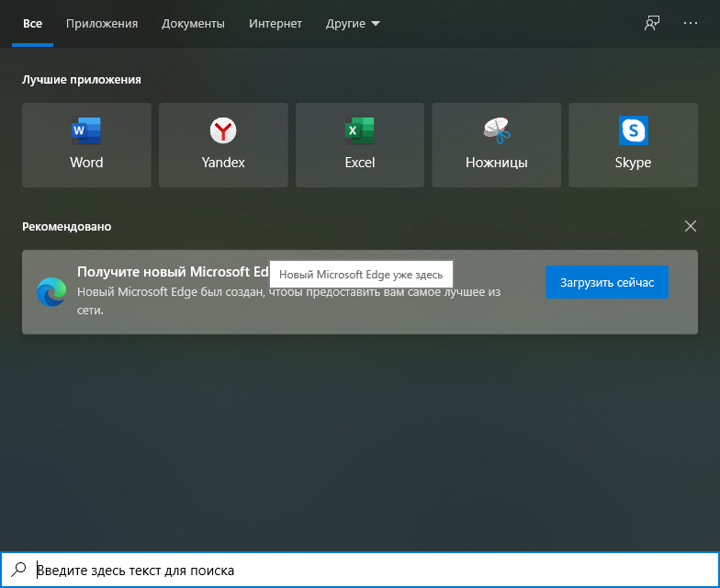Image resolution: width=720 pixels, height=588 pixels.
Task: Focus the search text input field
Action: pyautogui.click(x=360, y=570)
